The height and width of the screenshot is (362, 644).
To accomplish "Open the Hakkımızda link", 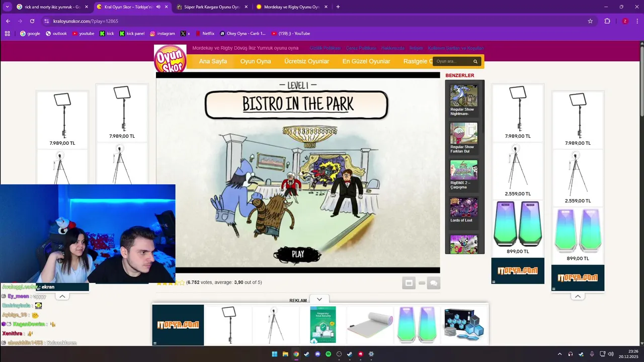I will tap(393, 48).
